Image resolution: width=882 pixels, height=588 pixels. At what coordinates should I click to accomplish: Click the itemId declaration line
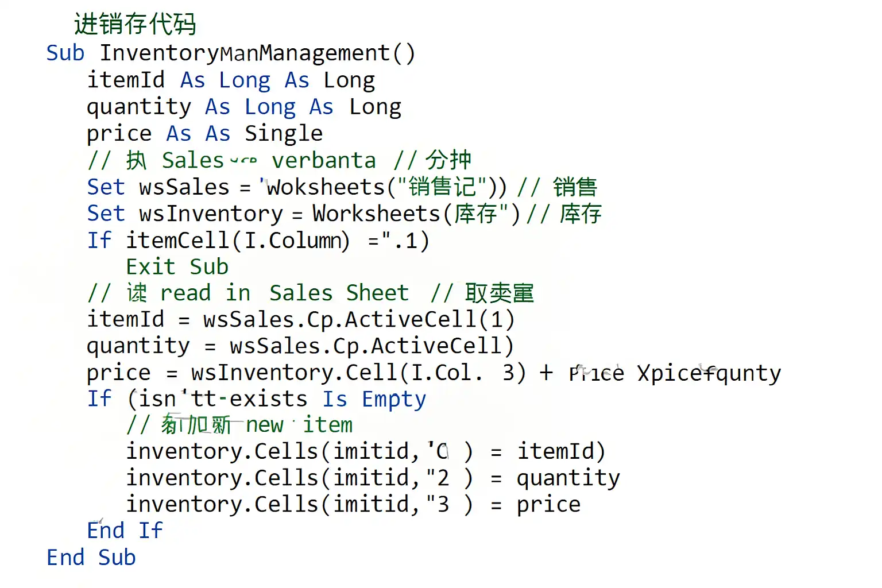[x=231, y=80]
